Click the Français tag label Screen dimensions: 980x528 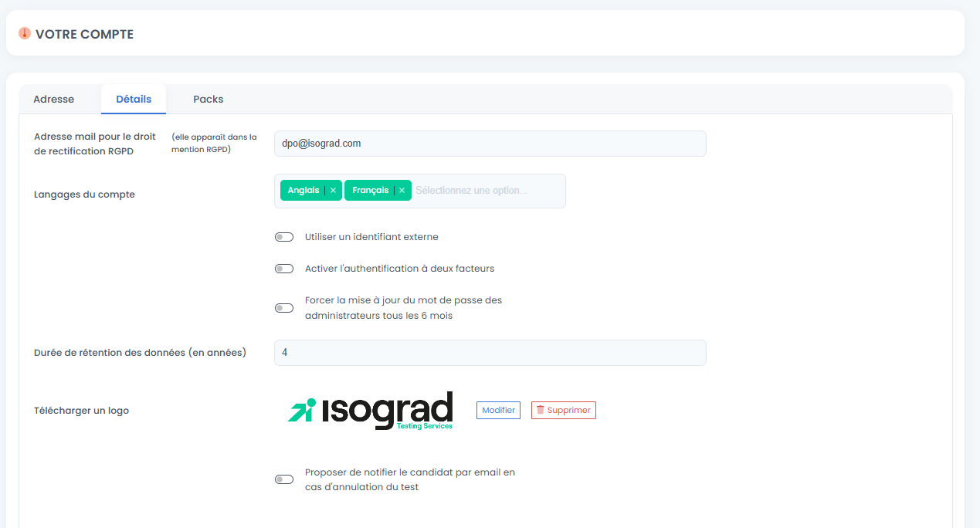[x=371, y=191]
